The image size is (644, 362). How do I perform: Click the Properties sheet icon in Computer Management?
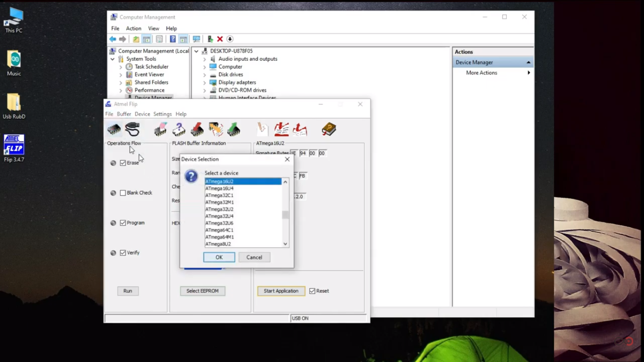[x=159, y=39]
